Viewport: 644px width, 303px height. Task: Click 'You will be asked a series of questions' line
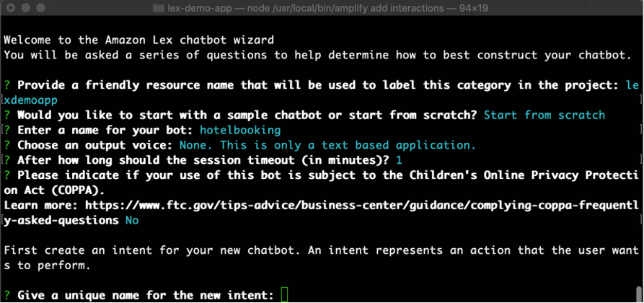tap(317, 55)
